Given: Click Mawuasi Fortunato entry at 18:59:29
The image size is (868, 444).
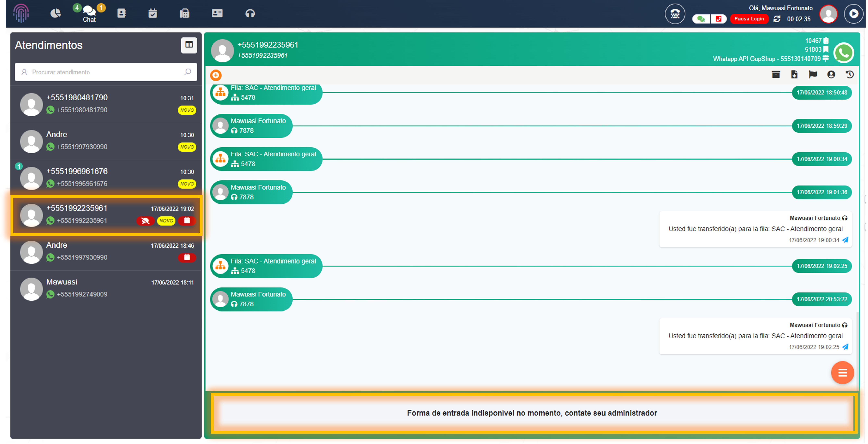Looking at the screenshot, I should pos(251,126).
